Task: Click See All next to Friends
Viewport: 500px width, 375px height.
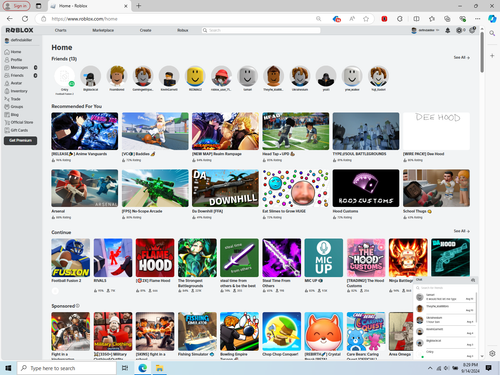Action: 461,58
